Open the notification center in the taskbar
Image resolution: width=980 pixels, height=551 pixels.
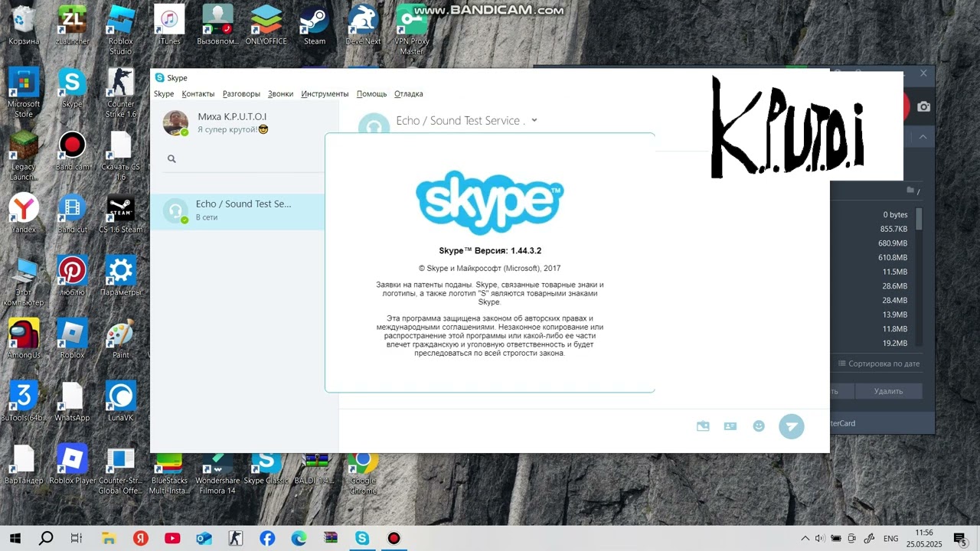[959, 538]
